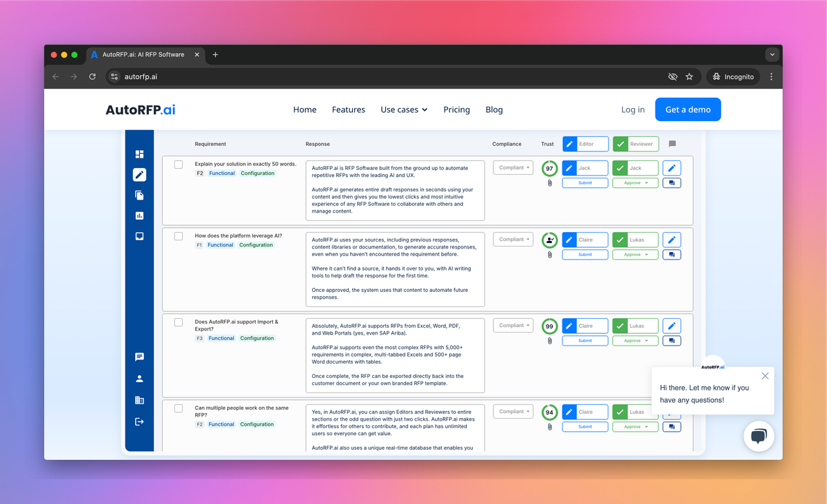Click the response text box for the 50 words requirement
The height and width of the screenshot is (504, 827).
(395, 191)
